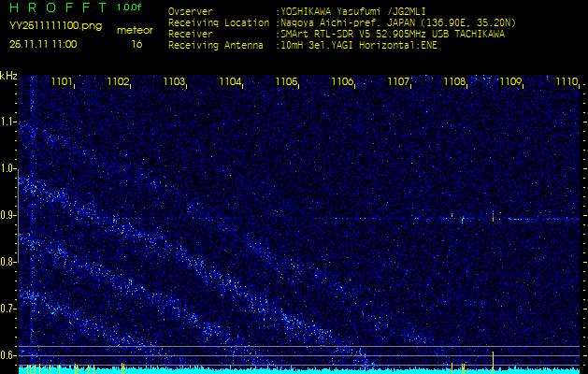Click the 1108 time marker

pyautogui.click(x=454, y=82)
